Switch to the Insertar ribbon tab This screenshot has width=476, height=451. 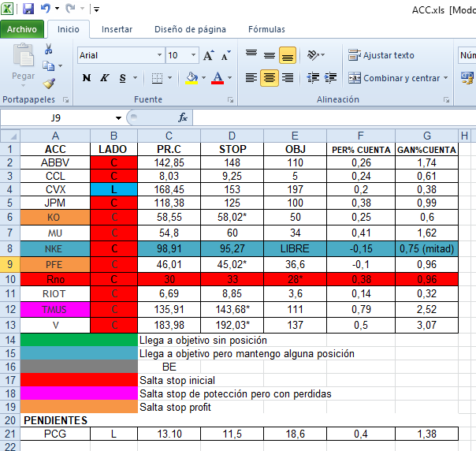coord(117,29)
